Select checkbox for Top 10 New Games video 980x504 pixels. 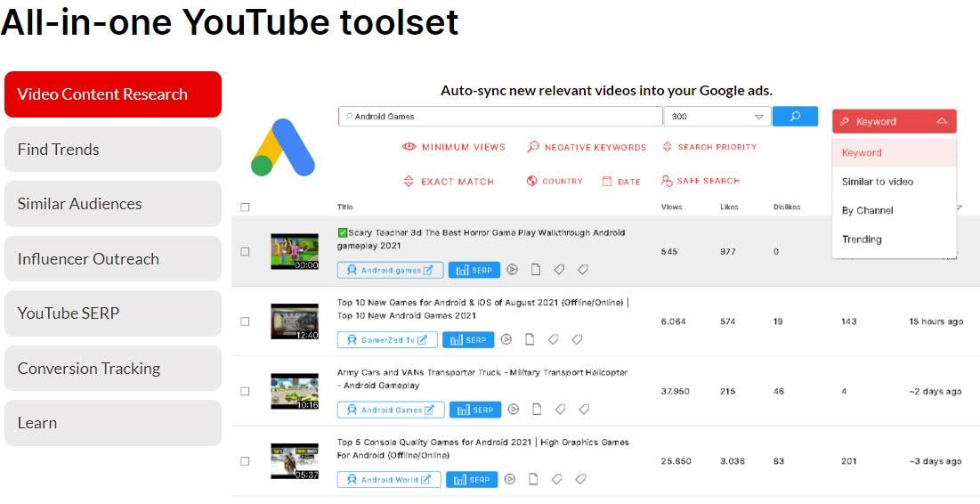245,321
